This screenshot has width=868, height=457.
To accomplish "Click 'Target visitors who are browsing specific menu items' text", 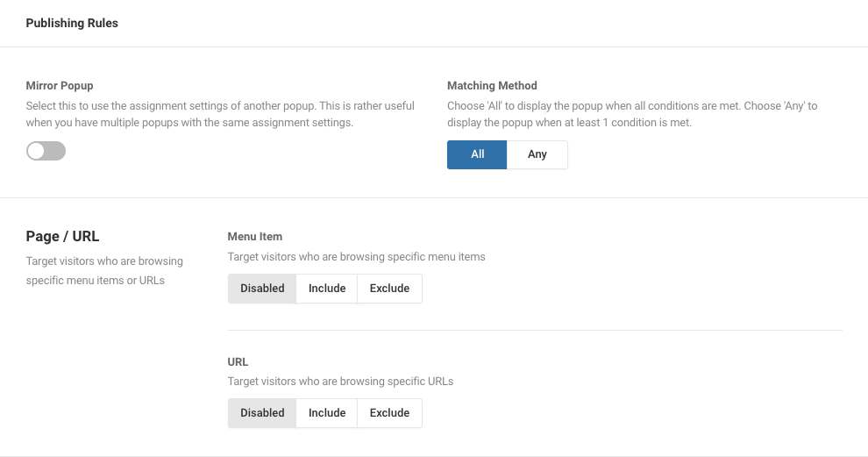I will [x=357, y=256].
